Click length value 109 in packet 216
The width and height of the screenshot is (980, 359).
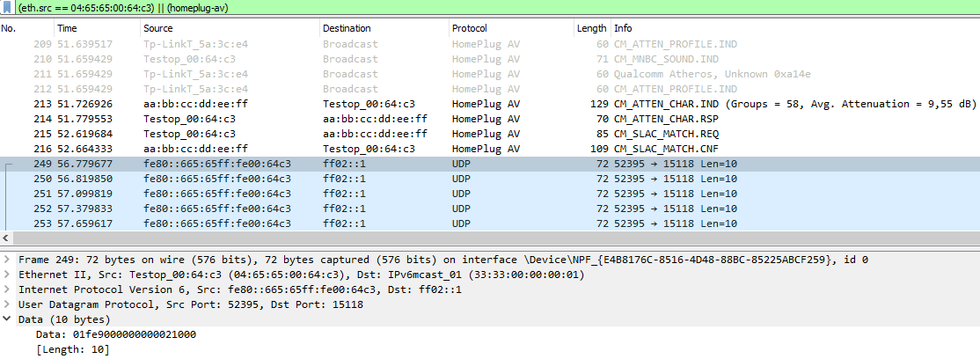597,149
